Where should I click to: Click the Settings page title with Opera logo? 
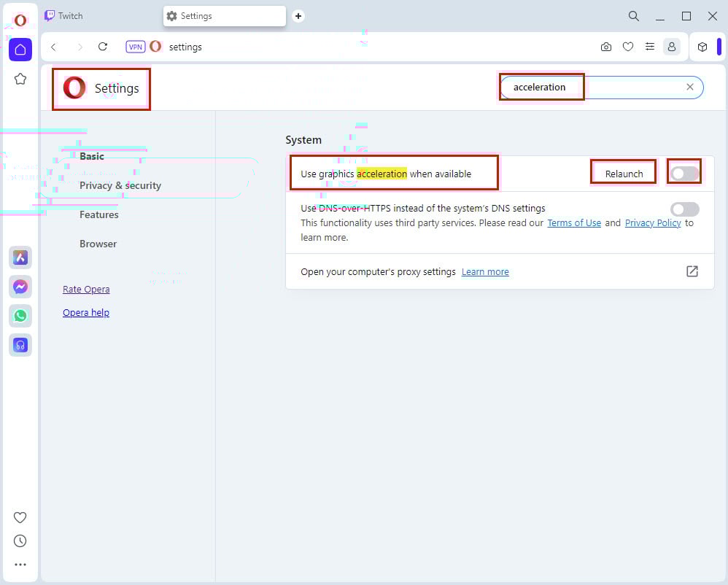pyautogui.click(x=101, y=88)
